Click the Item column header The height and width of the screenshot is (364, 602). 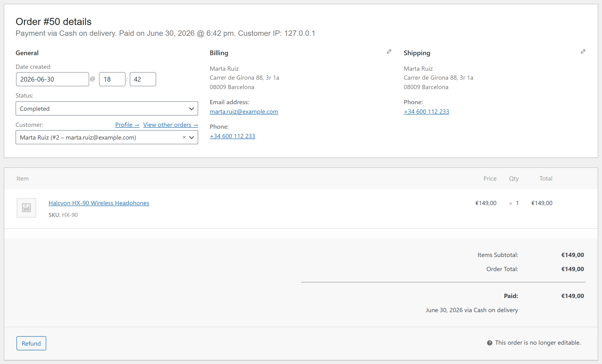point(22,179)
